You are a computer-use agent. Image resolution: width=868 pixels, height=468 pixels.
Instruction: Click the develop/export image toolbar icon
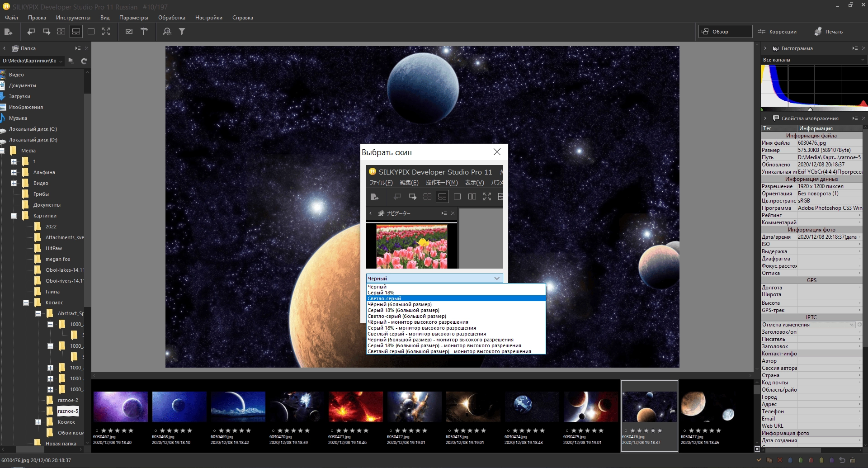pyautogui.click(x=8, y=32)
